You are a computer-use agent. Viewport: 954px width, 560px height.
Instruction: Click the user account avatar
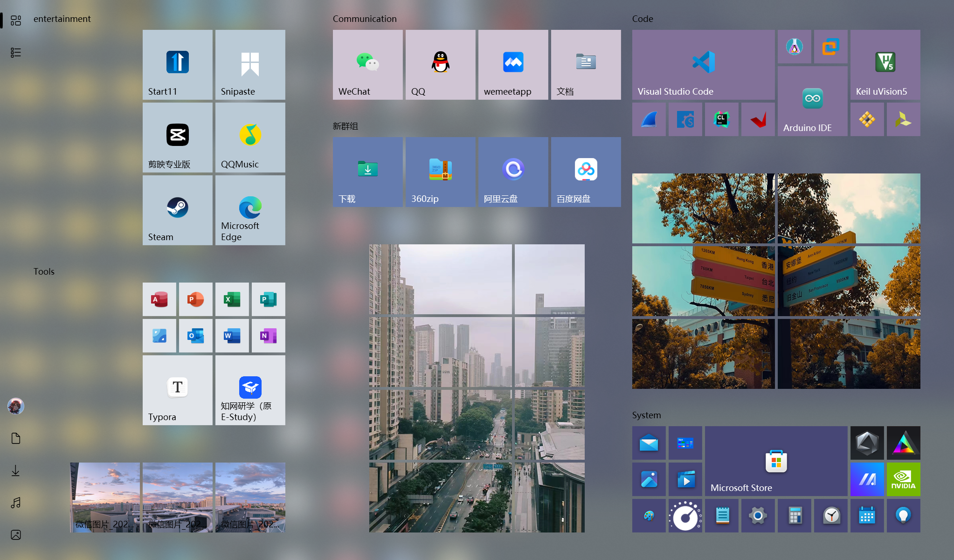(x=16, y=406)
